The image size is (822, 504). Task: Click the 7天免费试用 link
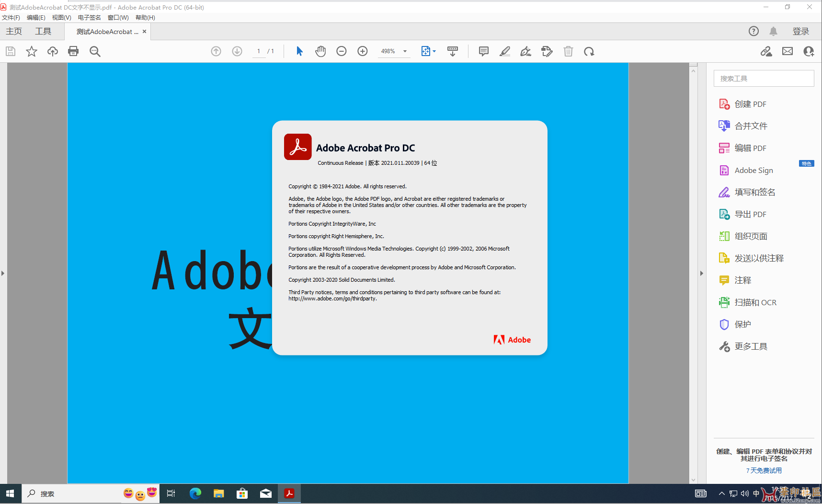coord(764,470)
